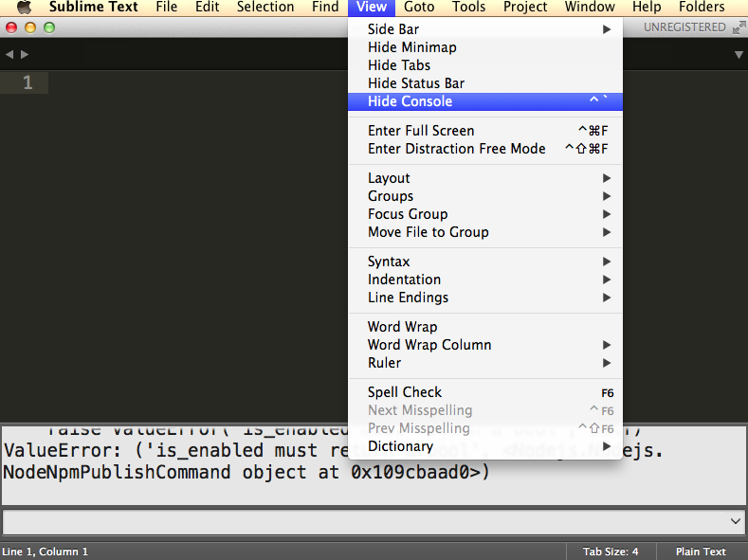Image resolution: width=748 pixels, height=560 pixels.
Task: Choose Hide Status Bar
Action: coord(485,83)
